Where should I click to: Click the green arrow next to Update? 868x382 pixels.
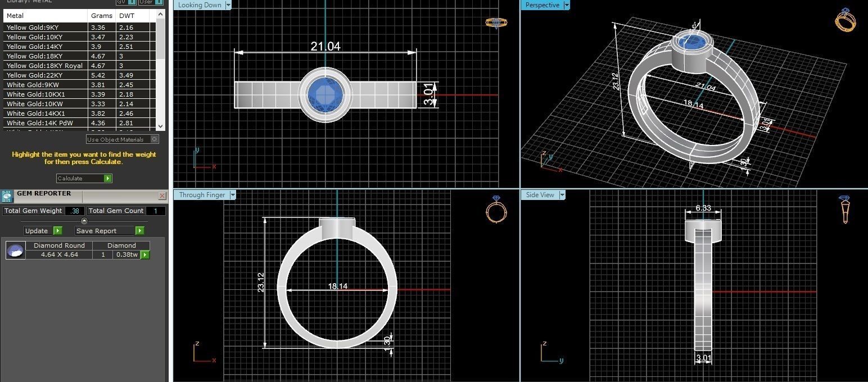point(57,231)
